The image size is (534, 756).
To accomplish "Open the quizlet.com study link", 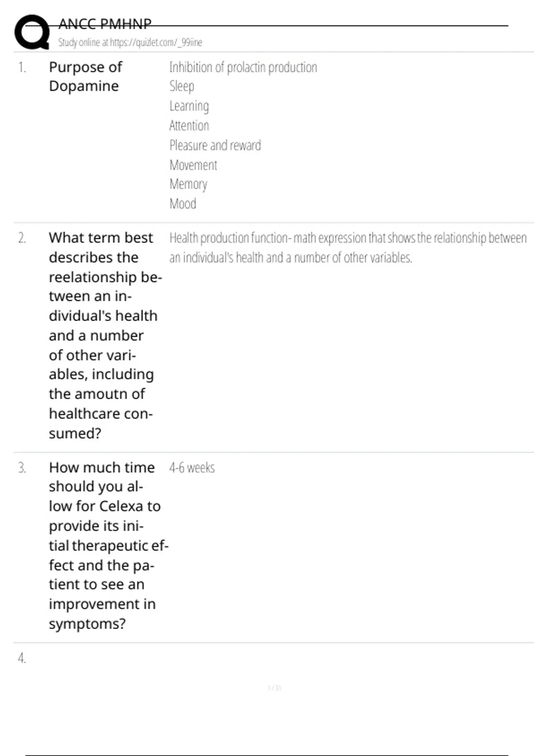I will click(130, 43).
